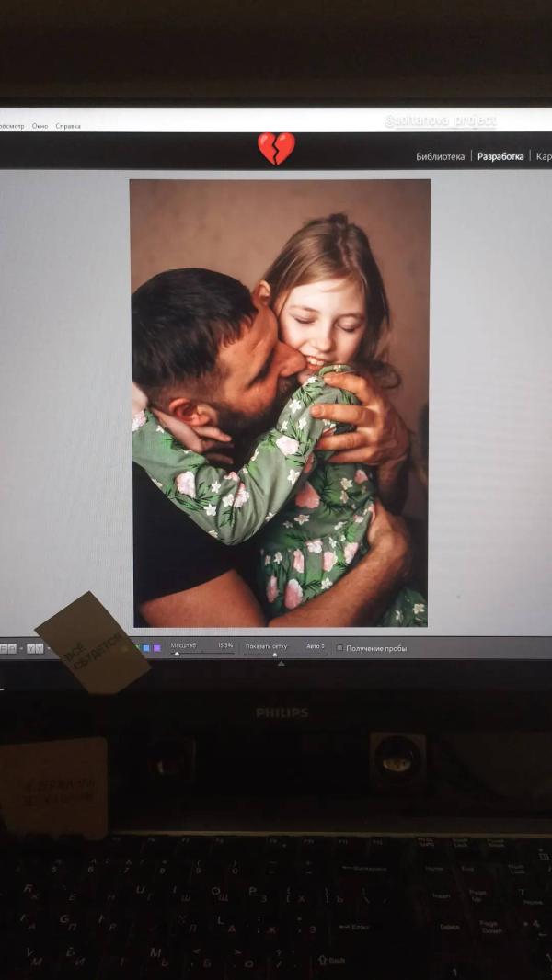The width and height of the screenshot is (552, 980).
Task: Switch to the Библиотека module
Action: [x=440, y=157]
